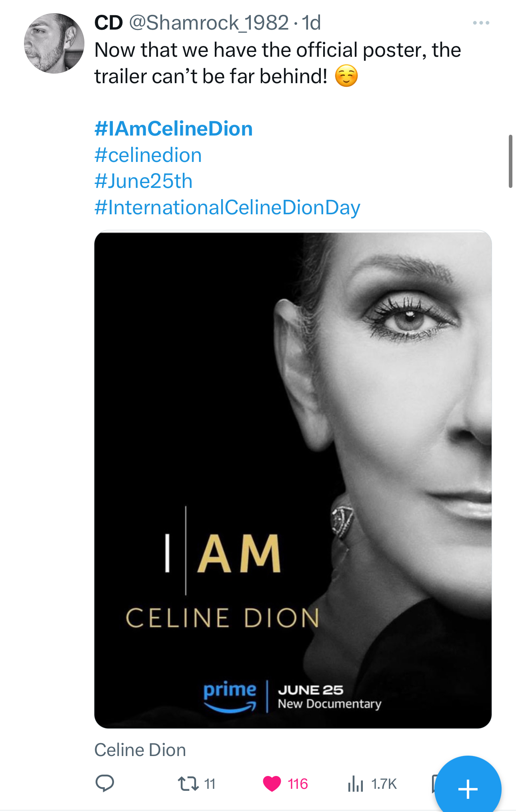516x812 pixels.
Task: Click the scrollbar handle on right edge
Action: [x=510, y=161]
